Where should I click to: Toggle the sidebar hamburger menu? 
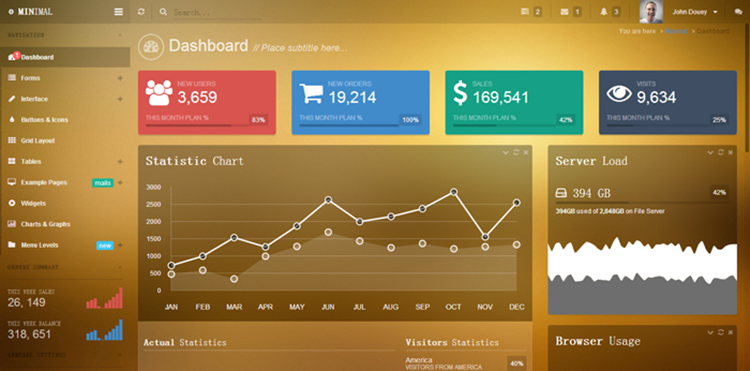119,12
